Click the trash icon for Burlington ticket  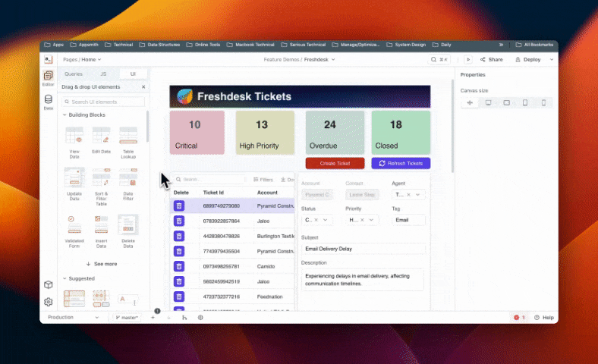point(179,236)
